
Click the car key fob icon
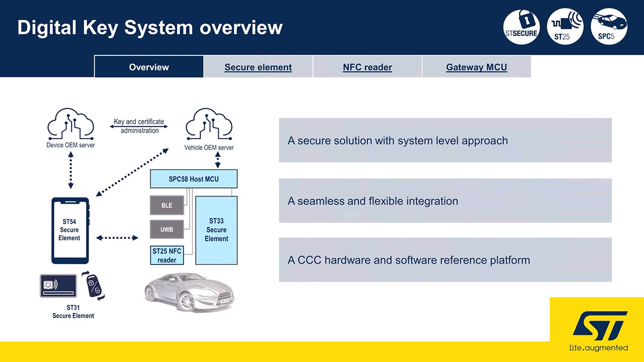(x=94, y=287)
